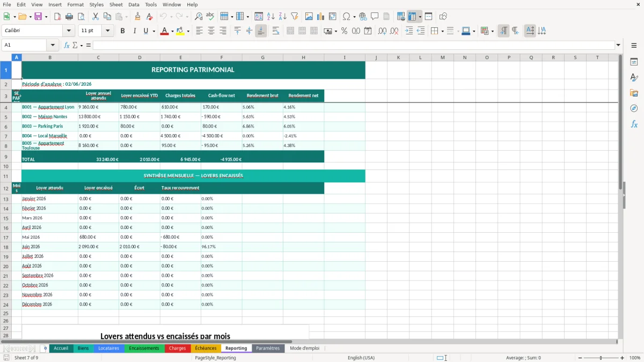Select column header D
Screen dimensions: 644x362
click(x=140, y=57)
